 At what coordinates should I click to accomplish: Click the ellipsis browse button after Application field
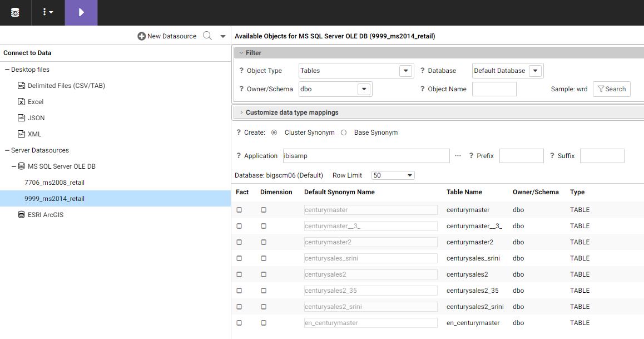[x=458, y=156]
